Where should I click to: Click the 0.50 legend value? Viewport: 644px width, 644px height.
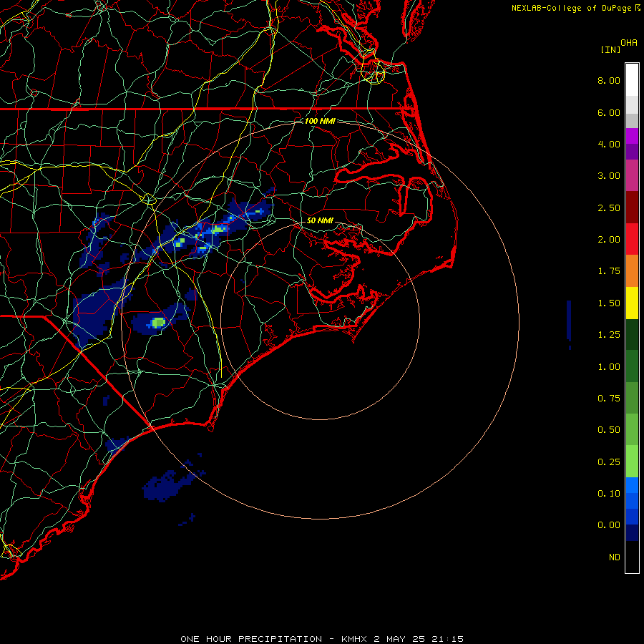tap(609, 430)
